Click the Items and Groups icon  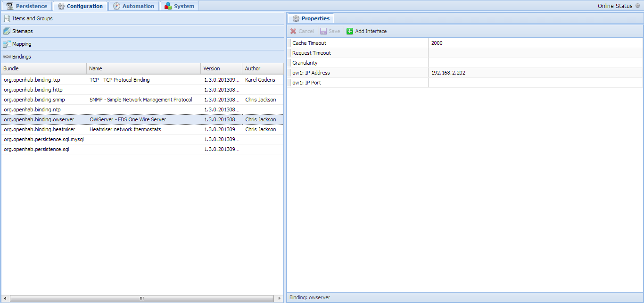click(7, 18)
